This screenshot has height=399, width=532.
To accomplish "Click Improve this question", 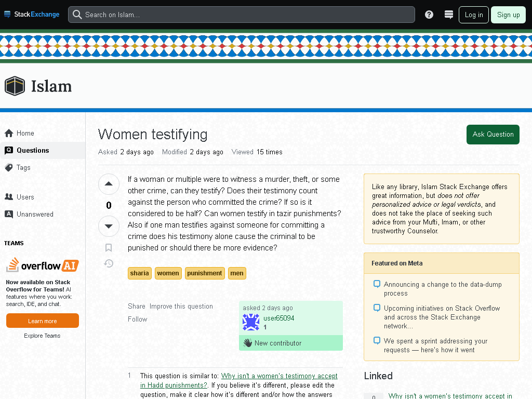I will 181,306.
